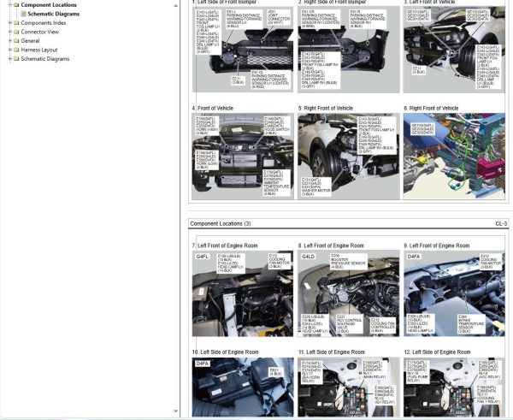The image size is (513, 420).
Task: Collapse the Component Locations tree node
Action: pos(10,5)
